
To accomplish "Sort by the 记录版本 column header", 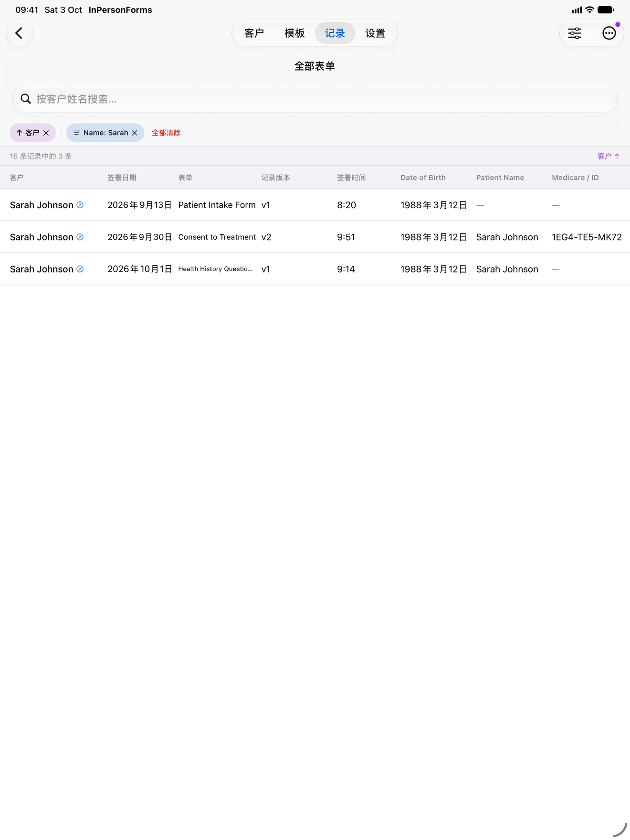I will [x=275, y=178].
